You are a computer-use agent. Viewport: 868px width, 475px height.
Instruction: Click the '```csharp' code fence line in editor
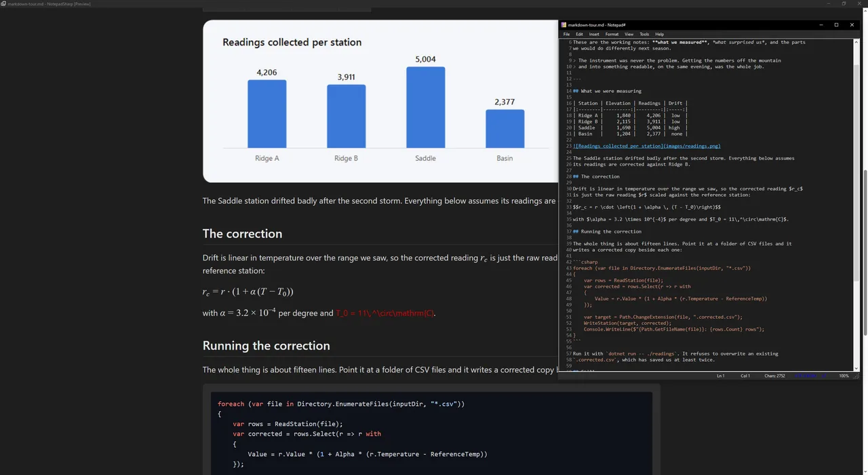tap(585, 262)
